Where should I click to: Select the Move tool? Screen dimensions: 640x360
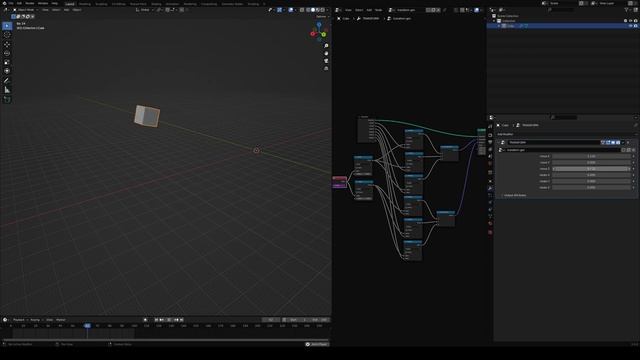[x=7, y=44]
